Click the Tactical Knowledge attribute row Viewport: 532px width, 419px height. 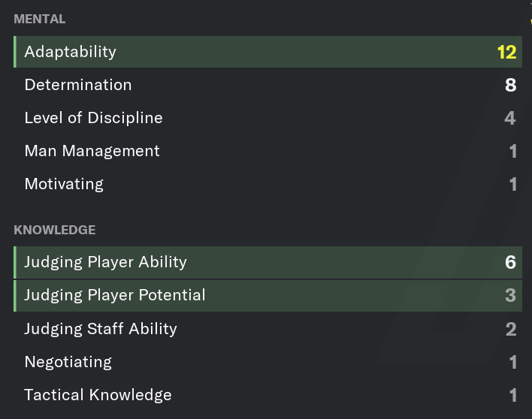tap(268, 395)
